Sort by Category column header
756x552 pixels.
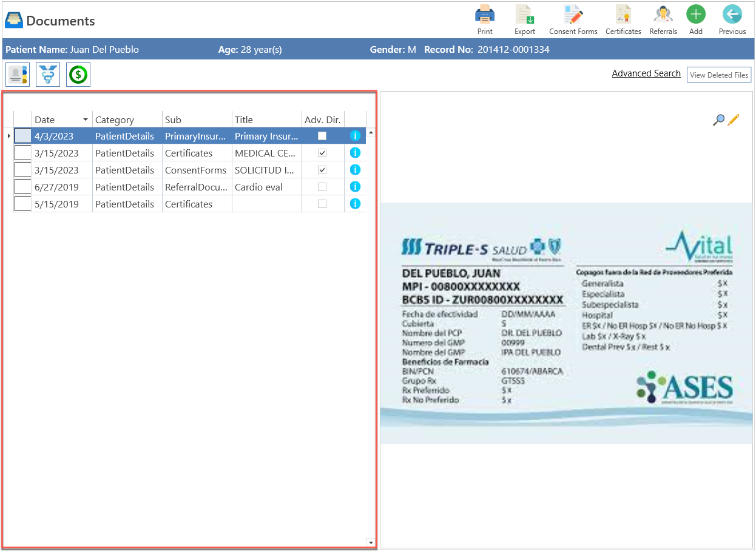pos(127,119)
